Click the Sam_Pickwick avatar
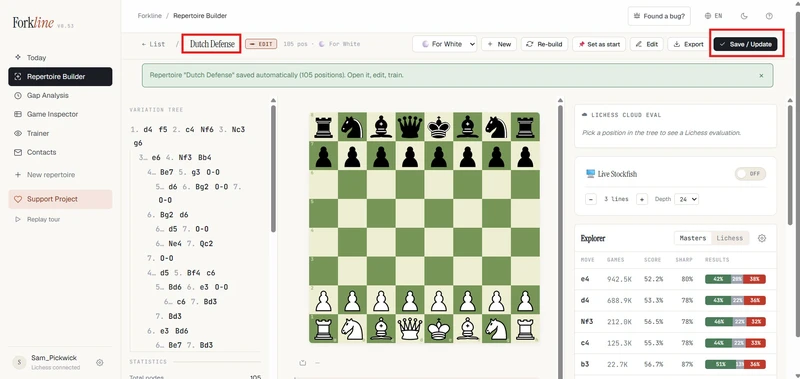This screenshot has width=800, height=379. pos(19,363)
